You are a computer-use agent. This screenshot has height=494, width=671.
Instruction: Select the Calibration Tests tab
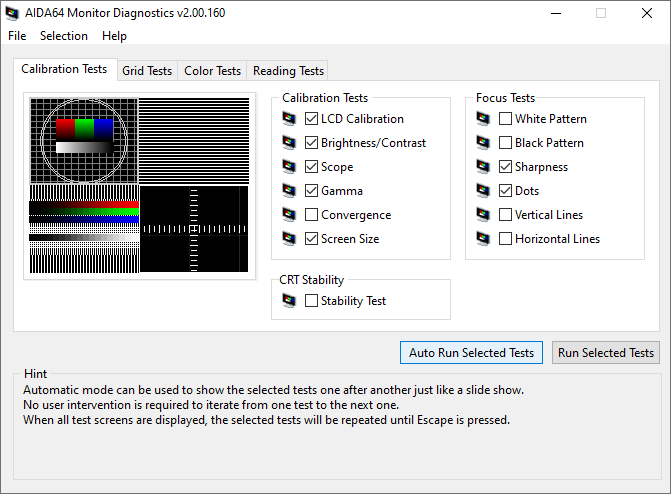point(65,69)
